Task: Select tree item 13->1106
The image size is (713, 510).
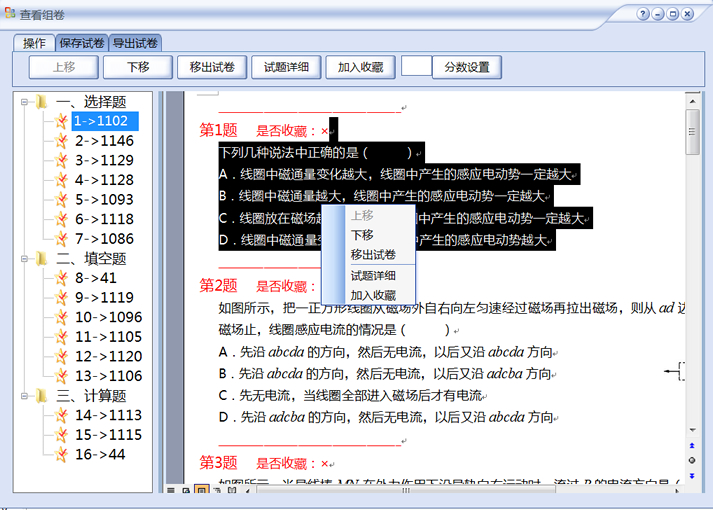Action: [x=108, y=375]
